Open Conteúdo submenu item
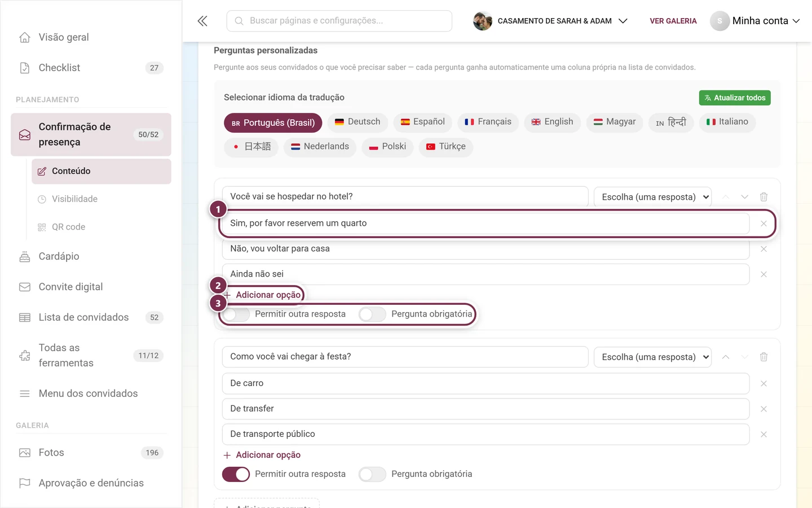 tap(101, 172)
